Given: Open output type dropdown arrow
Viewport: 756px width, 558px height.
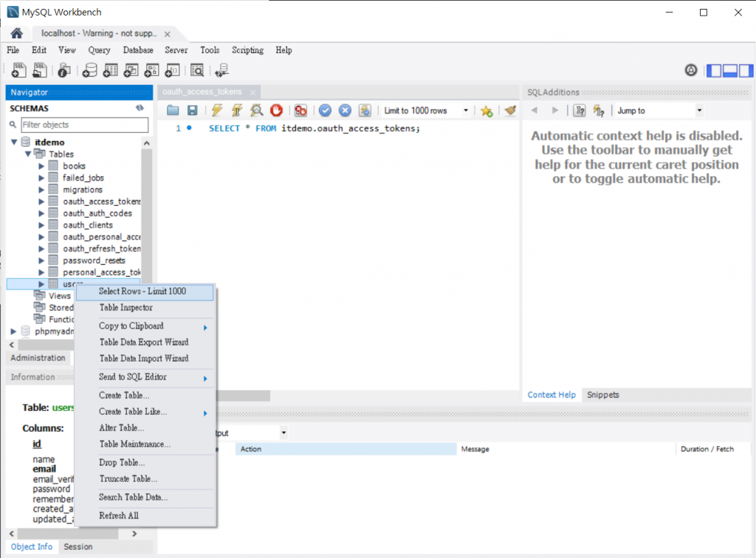Looking at the screenshot, I should tap(283, 433).
